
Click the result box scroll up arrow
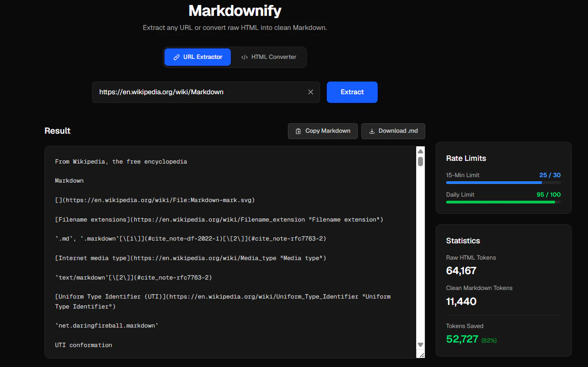(420, 151)
